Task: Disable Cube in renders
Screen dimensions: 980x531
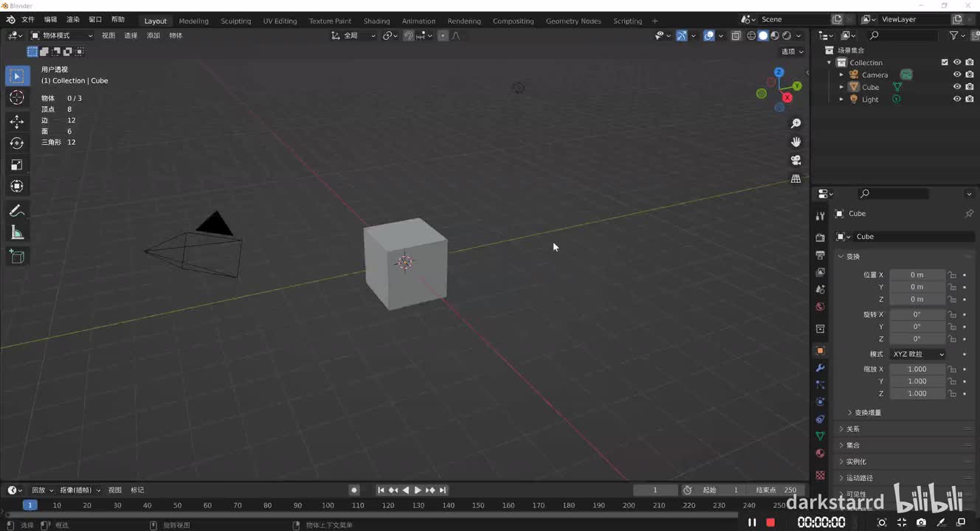Action: [970, 87]
